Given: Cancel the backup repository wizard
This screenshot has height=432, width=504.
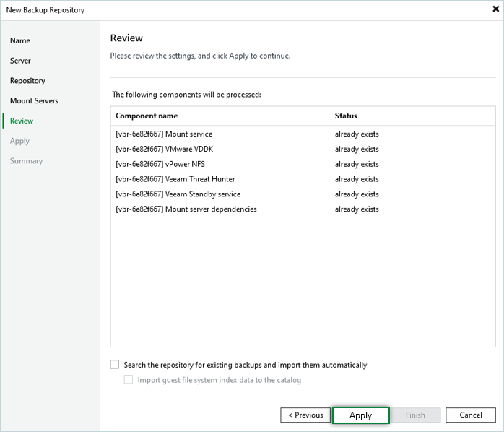Looking at the screenshot, I should (x=470, y=415).
